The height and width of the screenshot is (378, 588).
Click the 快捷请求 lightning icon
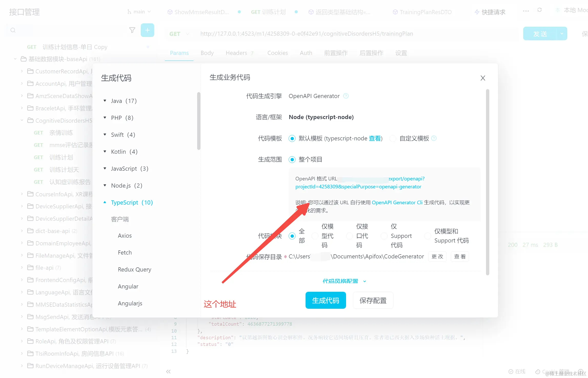(x=477, y=12)
